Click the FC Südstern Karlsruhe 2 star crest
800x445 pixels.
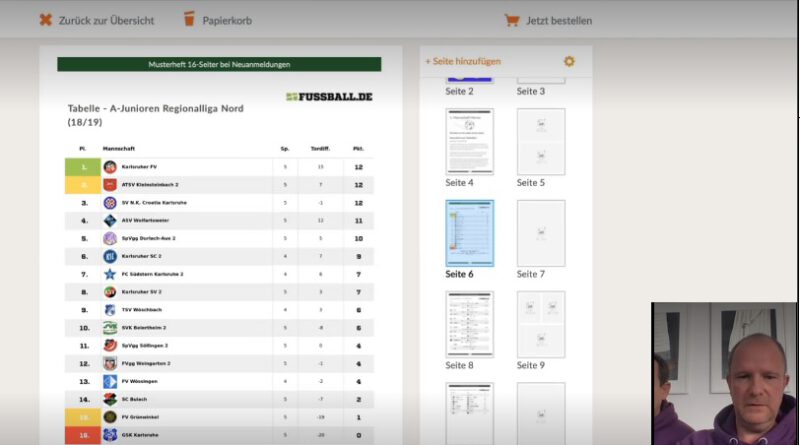(110, 274)
